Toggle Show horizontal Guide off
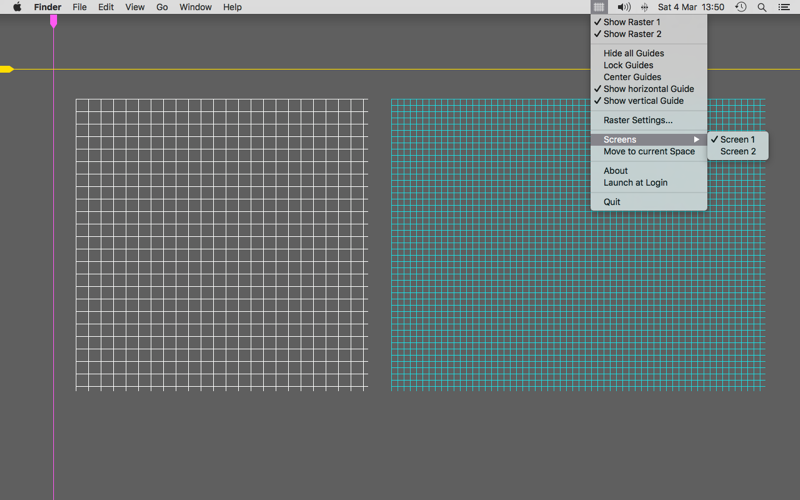The width and height of the screenshot is (800, 500). [x=649, y=89]
